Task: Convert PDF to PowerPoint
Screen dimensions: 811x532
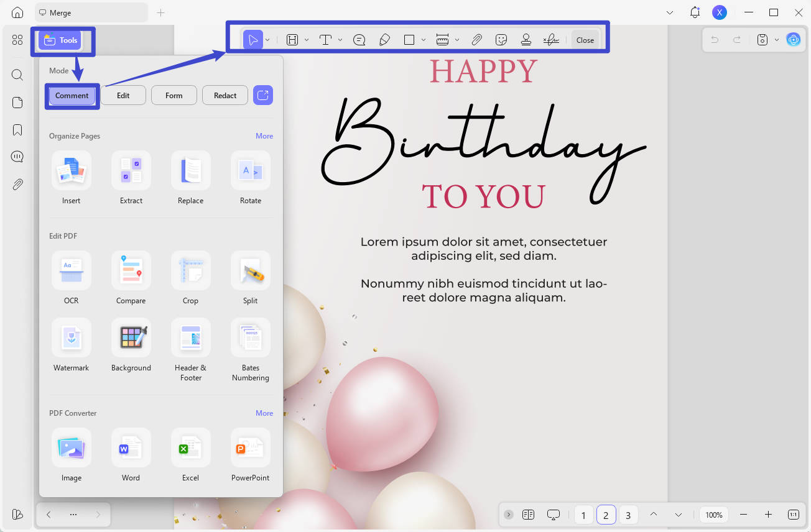Action: [x=251, y=455]
